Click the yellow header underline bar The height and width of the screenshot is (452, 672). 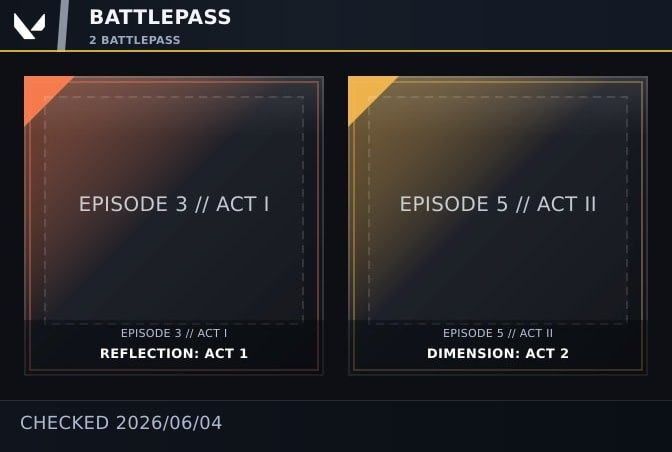pos(336,51)
